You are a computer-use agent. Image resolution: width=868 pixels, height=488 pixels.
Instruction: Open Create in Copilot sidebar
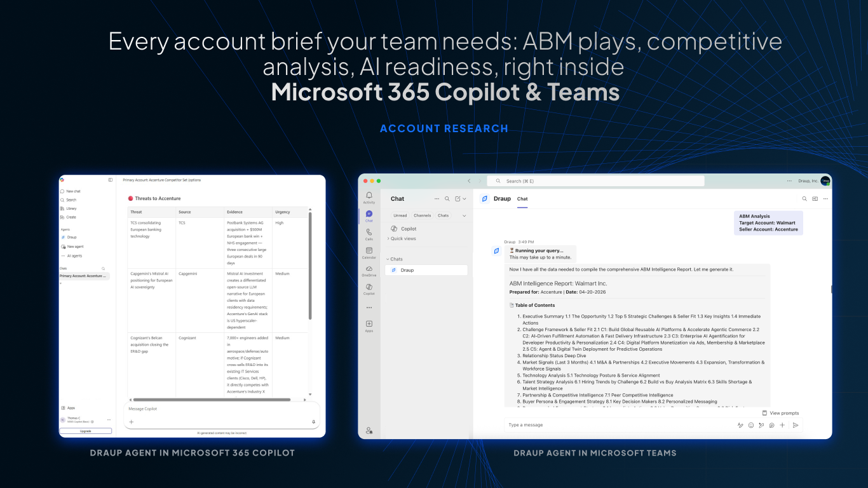pos(69,217)
